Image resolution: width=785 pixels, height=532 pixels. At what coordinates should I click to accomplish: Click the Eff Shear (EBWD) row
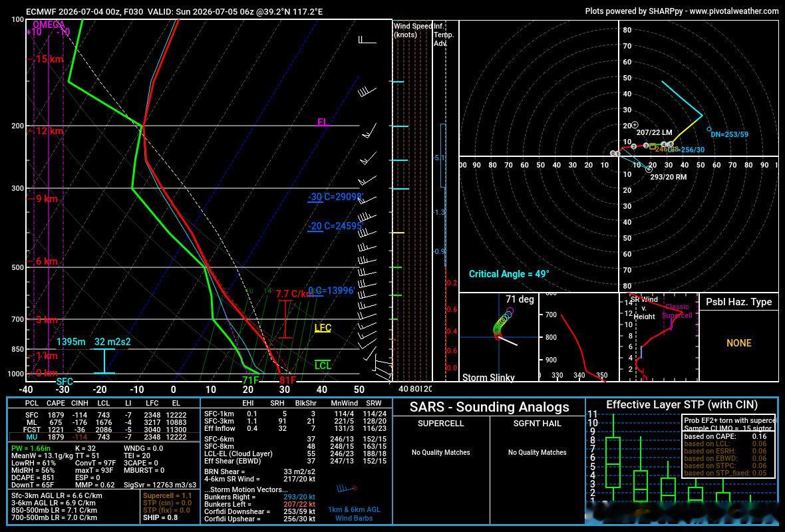[295, 461]
